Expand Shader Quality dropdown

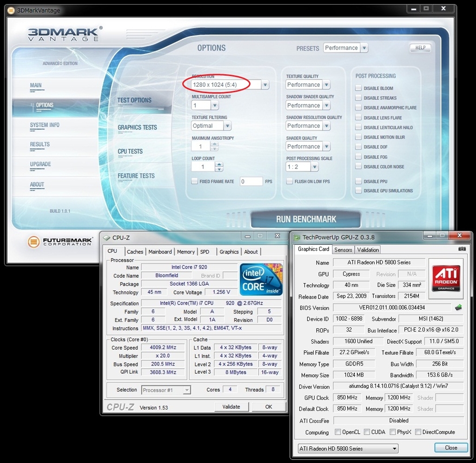pos(326,146)
